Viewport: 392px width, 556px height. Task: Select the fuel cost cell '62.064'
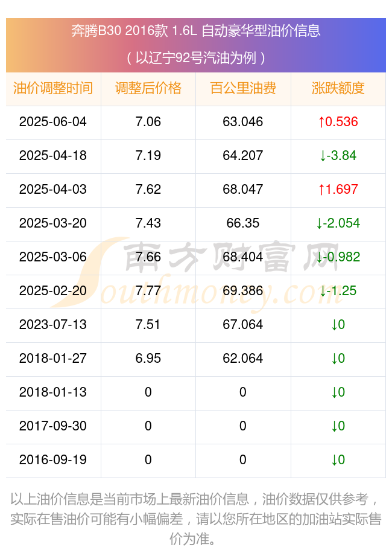[x=243, y=359]
